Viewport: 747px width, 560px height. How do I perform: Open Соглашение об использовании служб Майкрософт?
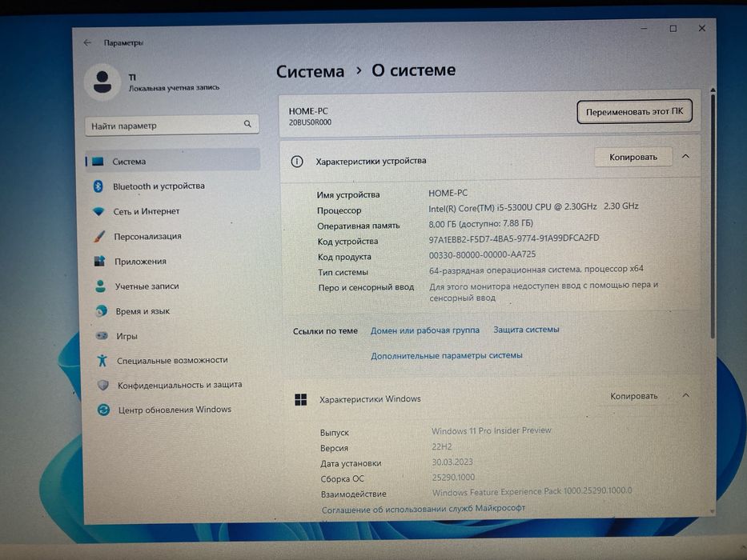click(x=423, y=509)
